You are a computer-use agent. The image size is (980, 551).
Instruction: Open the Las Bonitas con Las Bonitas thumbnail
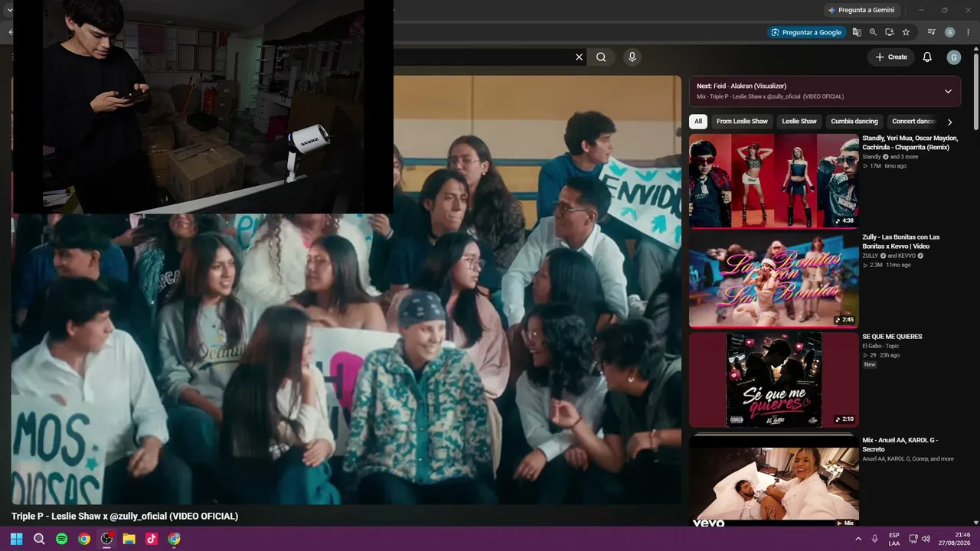[x=773, y=280]
